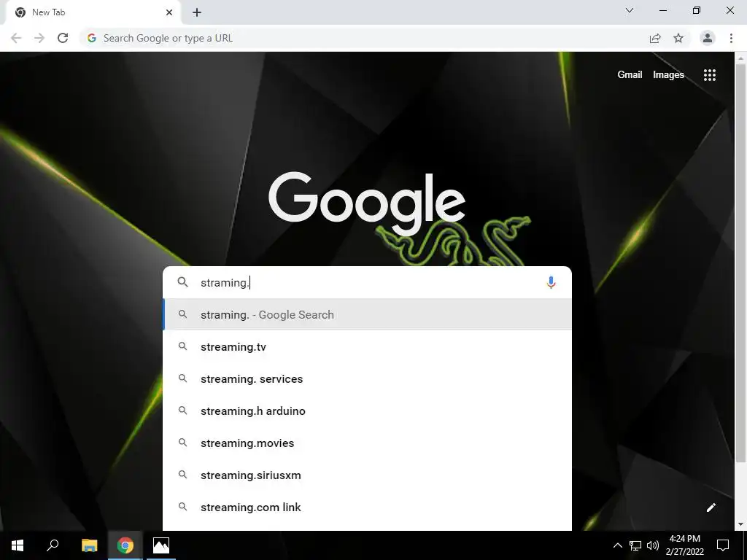Open Google Images link
747x560 pixels.
[668, 75]
